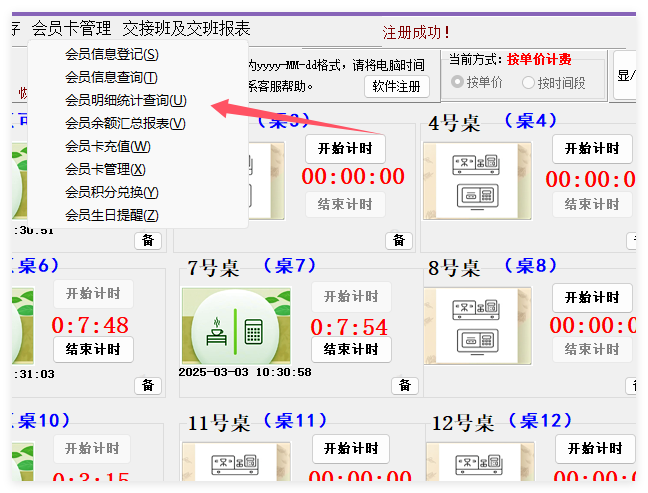Click the (桌8) blue label
648x493 pixels.
coord(531,266)
